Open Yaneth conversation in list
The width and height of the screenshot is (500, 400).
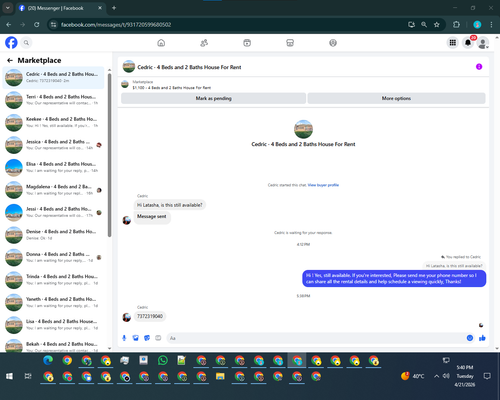53,302
